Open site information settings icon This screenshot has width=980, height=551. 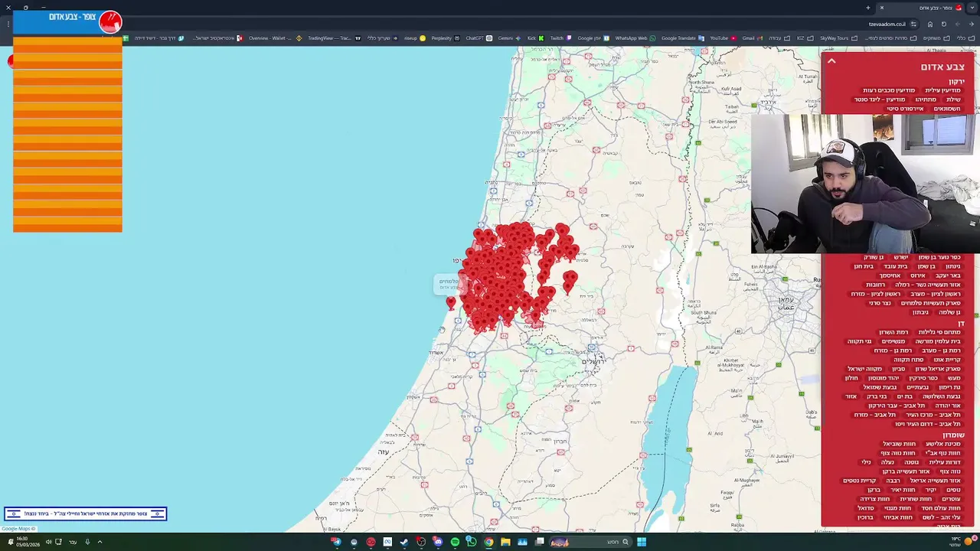coord(913,24)
